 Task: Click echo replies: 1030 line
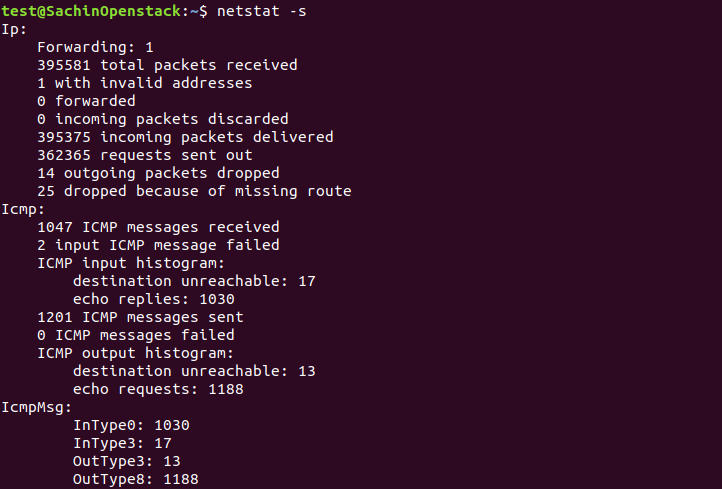(154, 299)
